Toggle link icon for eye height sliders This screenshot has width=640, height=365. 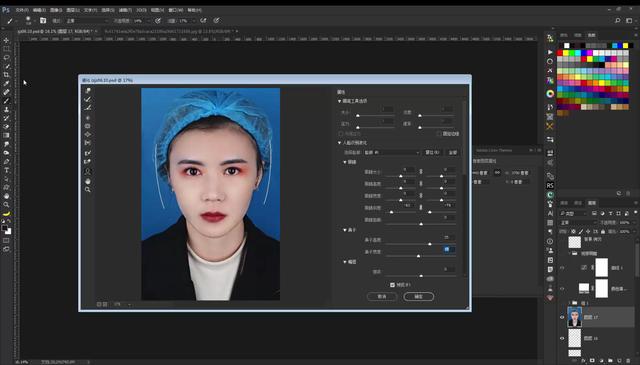(x=421, y=184)
